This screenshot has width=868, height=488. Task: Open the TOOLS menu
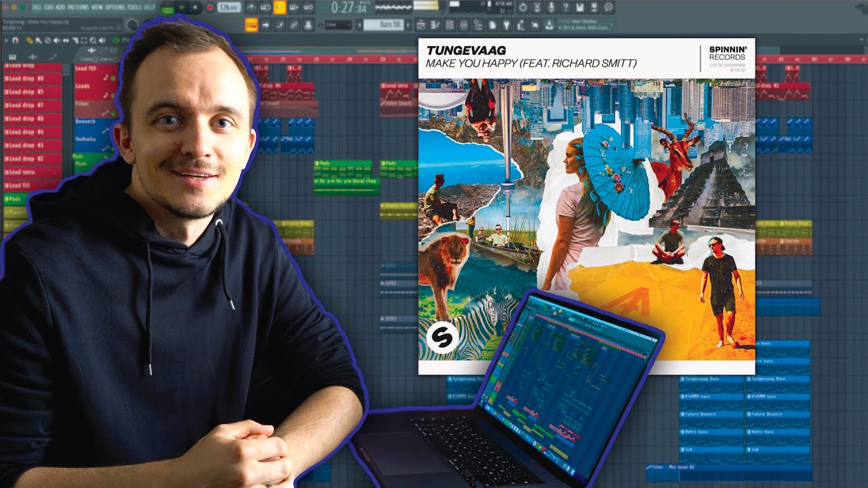(134, 7)
